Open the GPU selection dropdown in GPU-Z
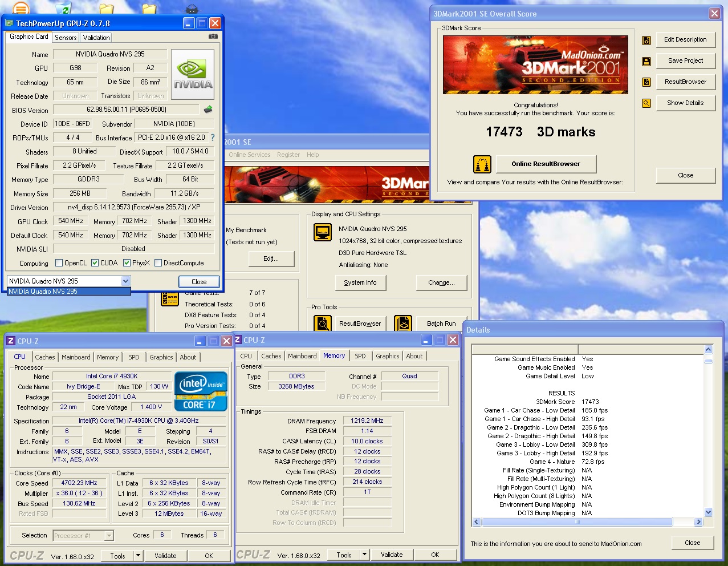Screen dimensions: 728x566 click(125, 281)
